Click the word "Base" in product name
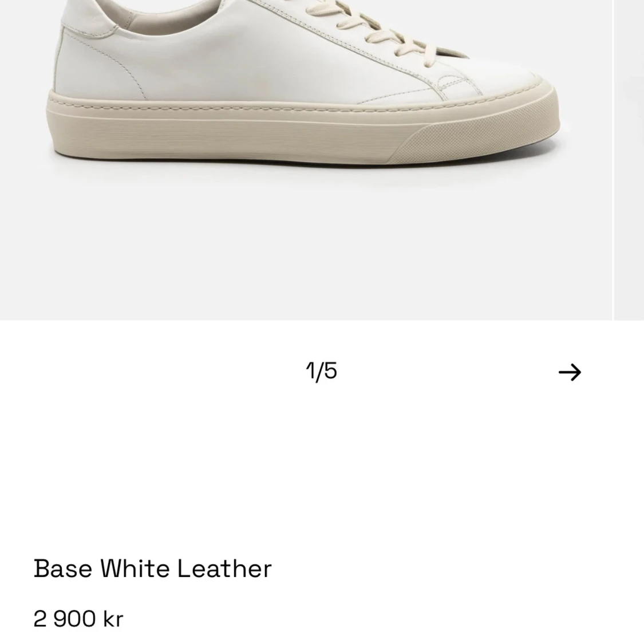 click(x=63, y=569)
